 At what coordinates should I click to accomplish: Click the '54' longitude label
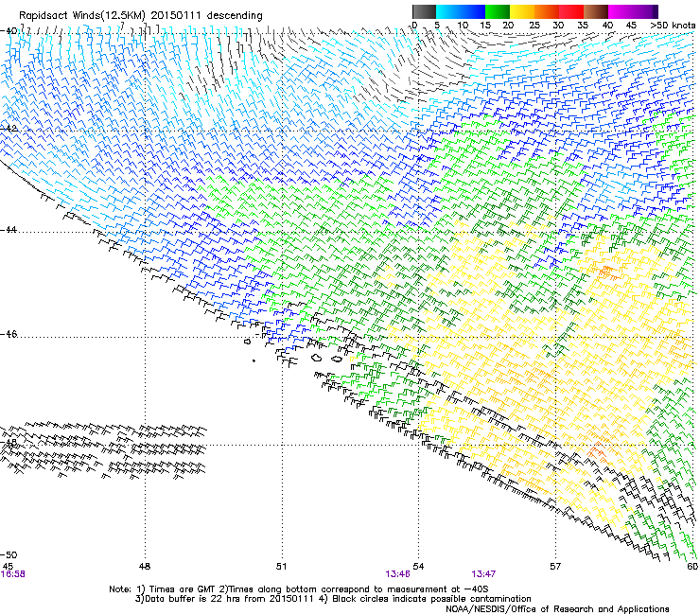(418, 567)
